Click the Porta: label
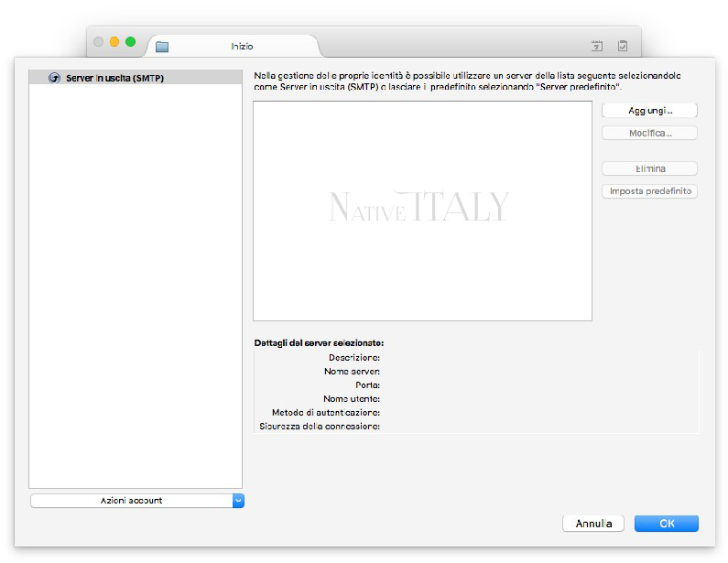 pos(368,384)
